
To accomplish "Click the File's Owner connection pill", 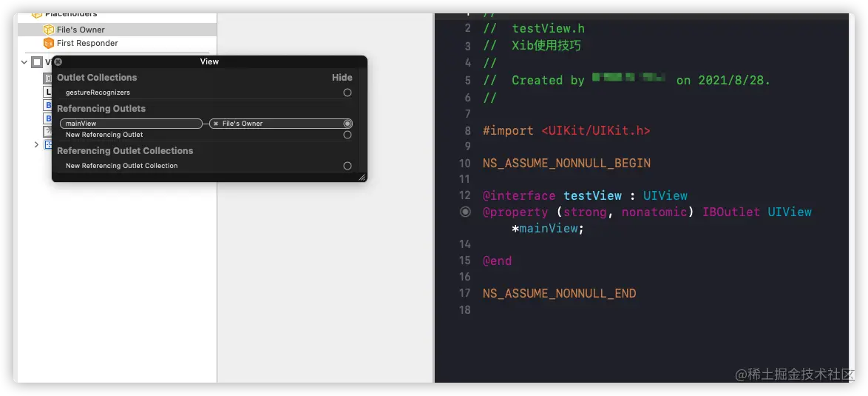I will click(281, 124).
